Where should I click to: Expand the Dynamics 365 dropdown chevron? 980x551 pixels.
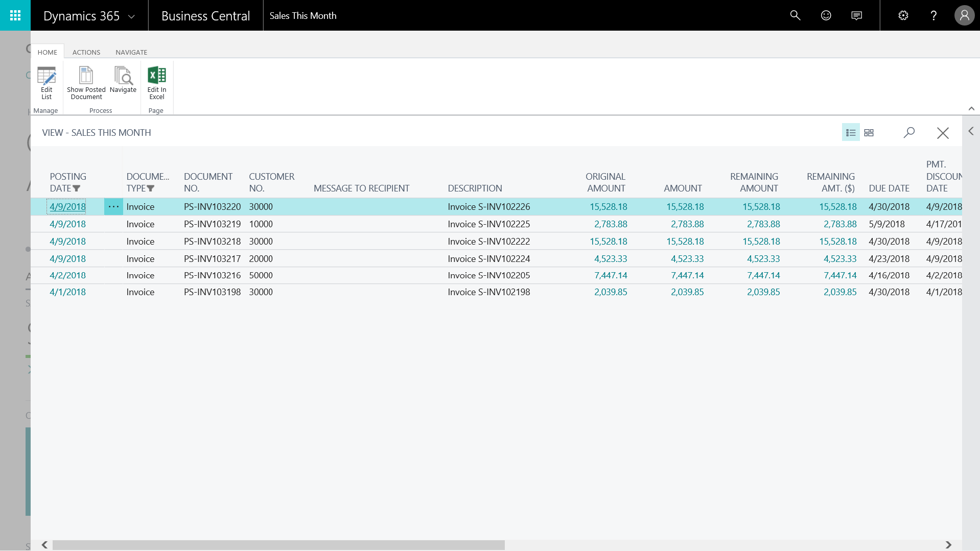tap(131, 16)
